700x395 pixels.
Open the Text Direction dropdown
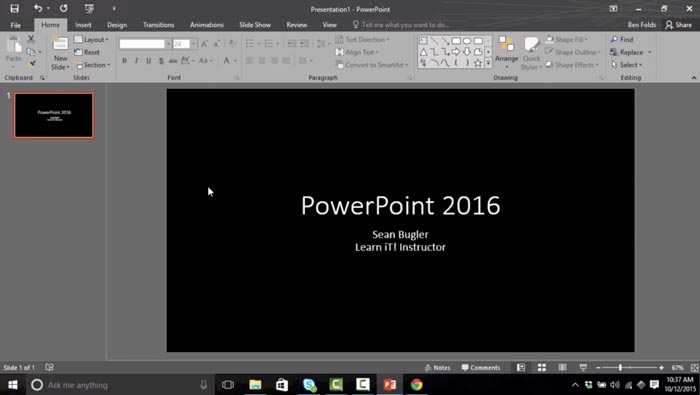(x=362, y=40)
